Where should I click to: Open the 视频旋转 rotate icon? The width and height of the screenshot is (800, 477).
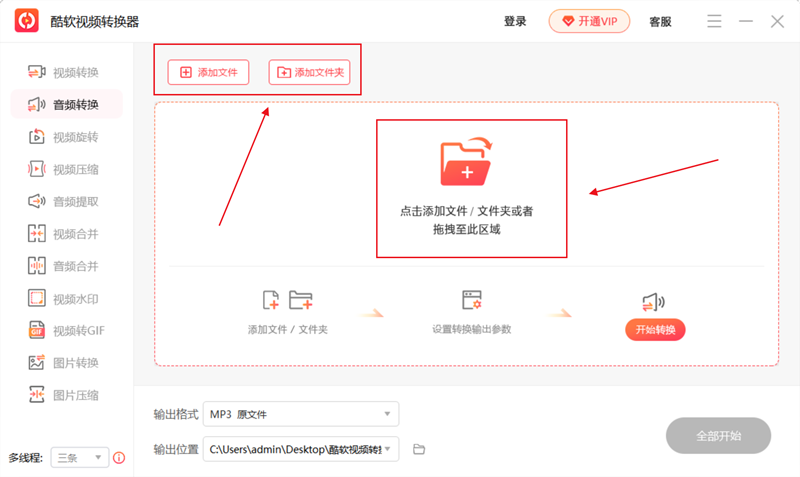(x=36, y=137)
